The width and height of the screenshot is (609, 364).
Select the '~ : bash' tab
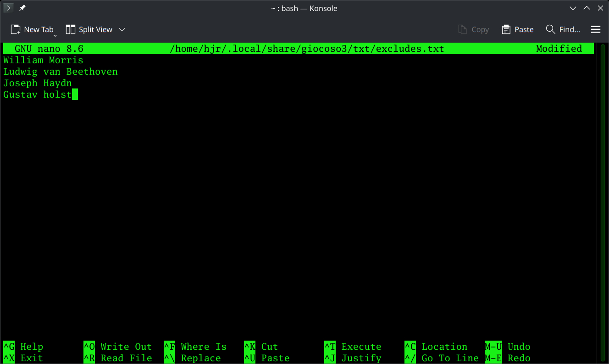click(304, 8)
